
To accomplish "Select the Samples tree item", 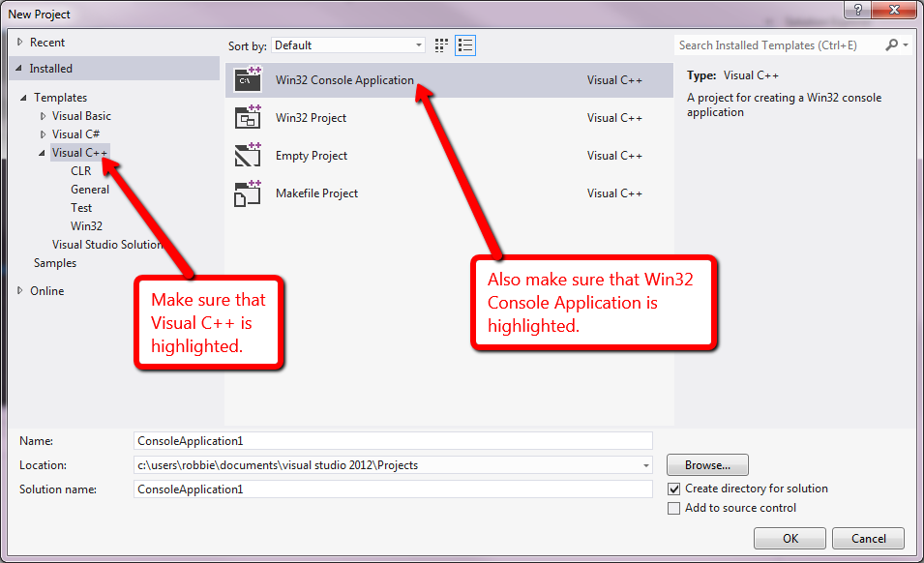I will [55, 263].
